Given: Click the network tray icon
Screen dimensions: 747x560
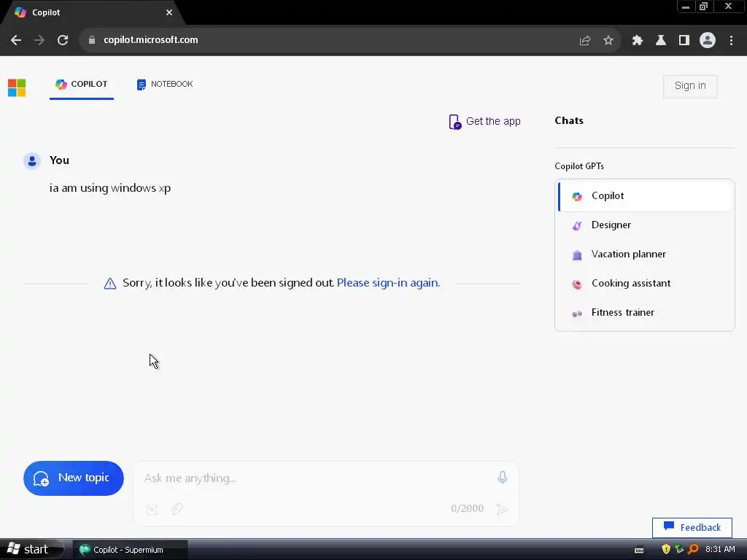Looking at the screenshot, I should coord(679,549).
